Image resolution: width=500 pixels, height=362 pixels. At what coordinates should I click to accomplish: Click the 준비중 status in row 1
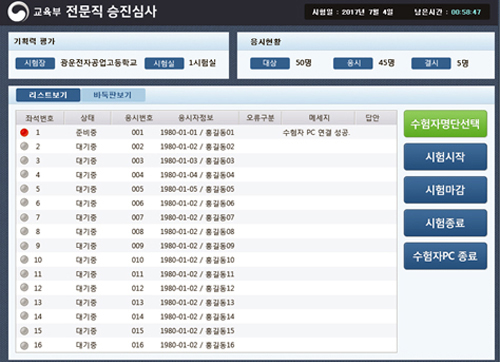(86, 133)
